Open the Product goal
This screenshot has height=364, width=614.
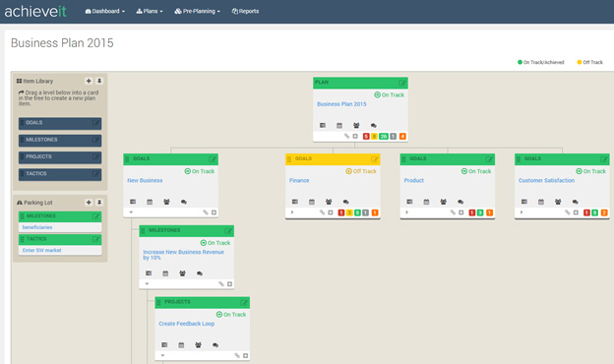pyautogui.click(x=414, y=180)
